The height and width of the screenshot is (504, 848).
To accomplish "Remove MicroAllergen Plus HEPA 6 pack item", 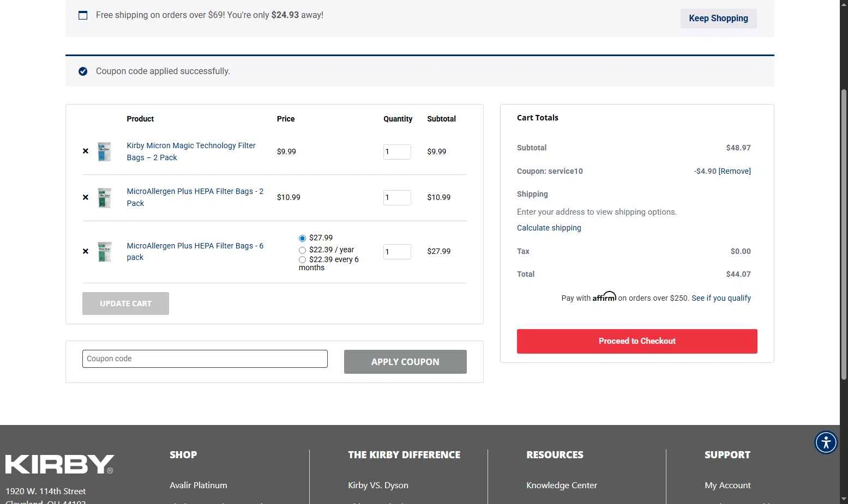I will (x=86, y=251).
